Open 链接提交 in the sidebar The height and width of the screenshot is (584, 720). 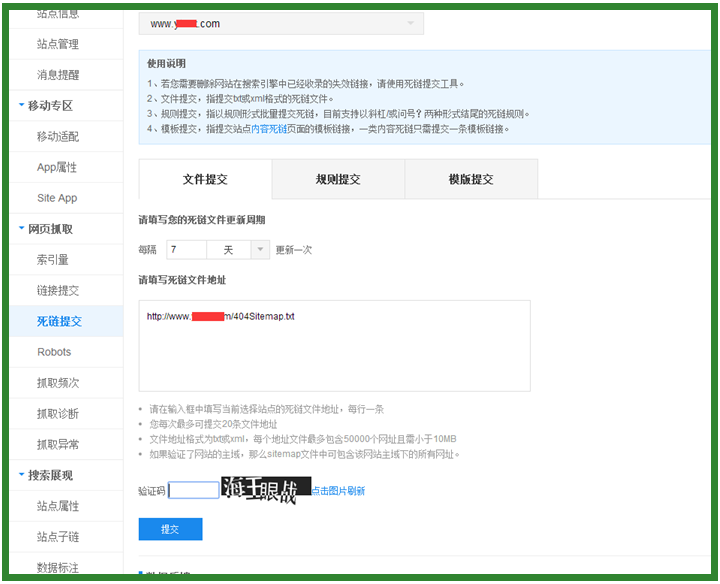tap(58, 290)
